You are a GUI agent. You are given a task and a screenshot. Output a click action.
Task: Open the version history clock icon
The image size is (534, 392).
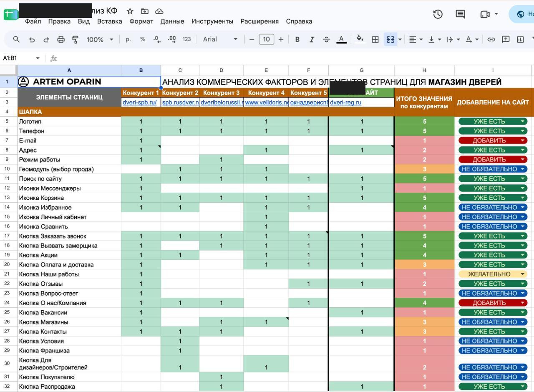438,14
